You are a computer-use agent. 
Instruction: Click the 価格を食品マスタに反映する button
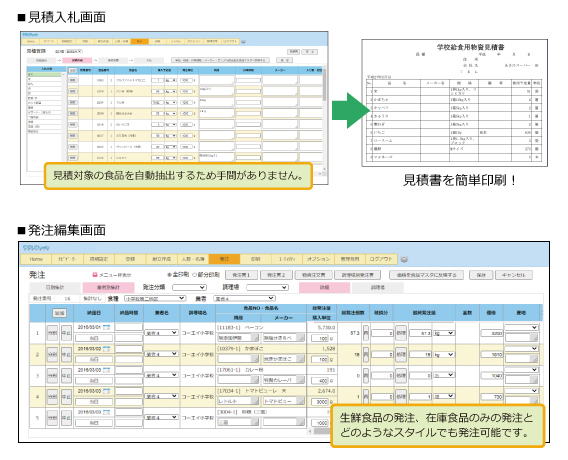(426, 275)
